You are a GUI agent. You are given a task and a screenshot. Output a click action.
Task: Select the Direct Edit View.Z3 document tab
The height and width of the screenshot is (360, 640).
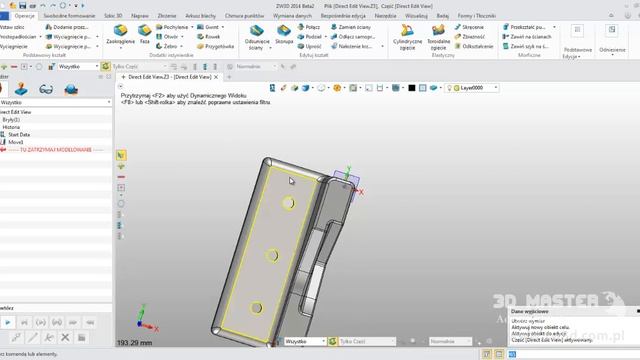[x=170, y=77]
